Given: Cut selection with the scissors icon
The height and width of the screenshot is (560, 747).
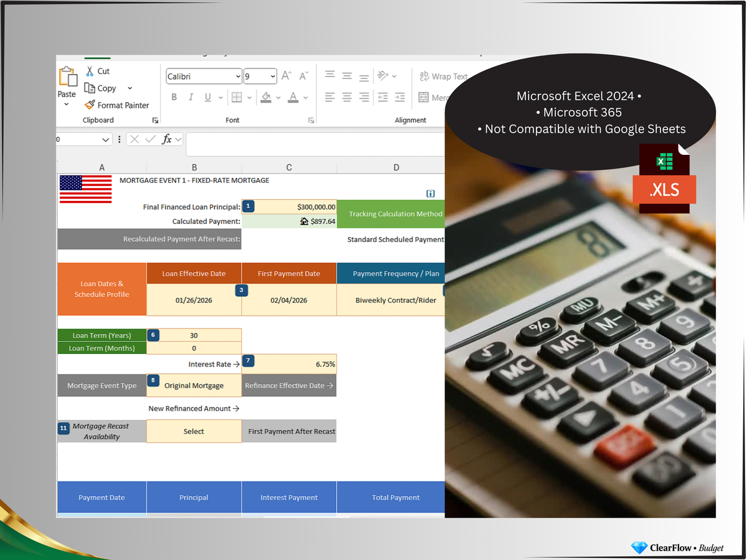Looking at the screenshot, I should pos(90,71).
